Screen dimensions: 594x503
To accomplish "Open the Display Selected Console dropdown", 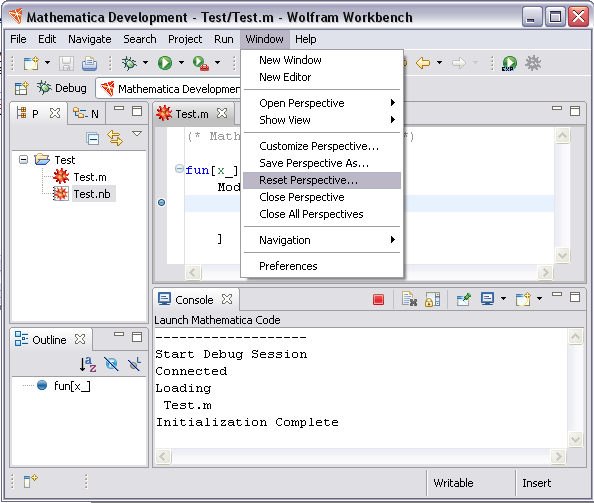I will point(503,299).
